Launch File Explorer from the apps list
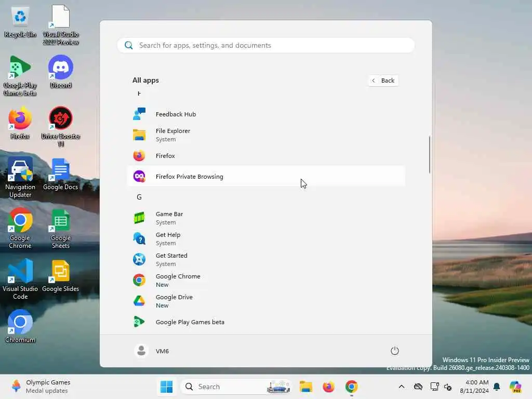532x399 pixels. coord(266,135)
